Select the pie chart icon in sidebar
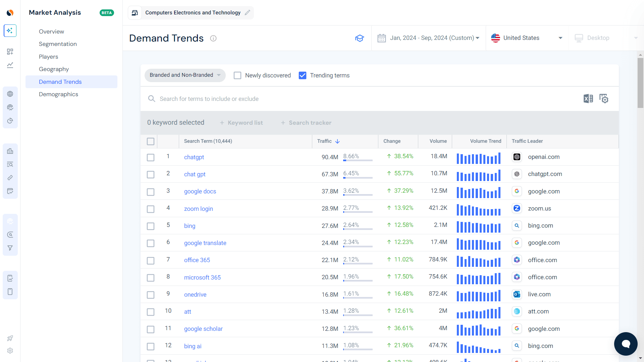644x362 pixels. [x=10, y=121]
